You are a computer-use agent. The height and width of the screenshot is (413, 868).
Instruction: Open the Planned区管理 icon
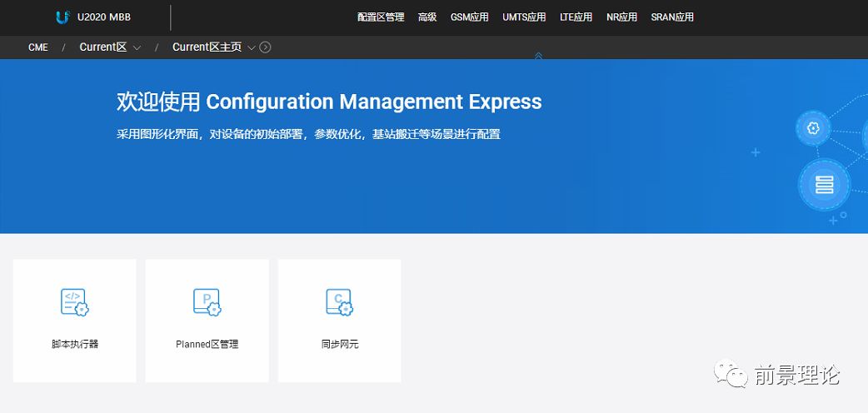pos(207,302)
